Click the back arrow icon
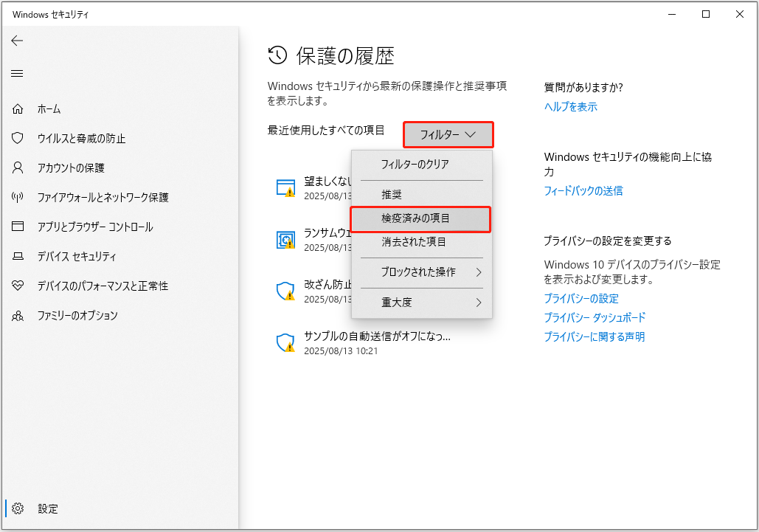The image size is (759, 532). [18, 41]
